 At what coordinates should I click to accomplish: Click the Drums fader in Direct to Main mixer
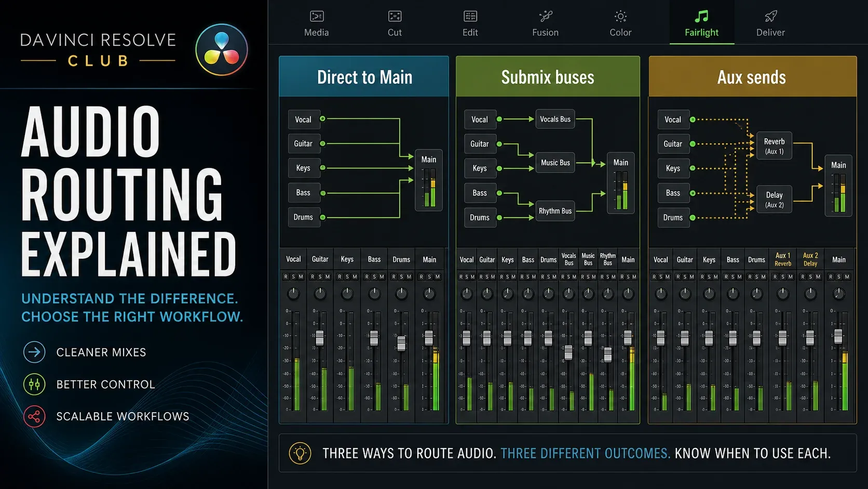pyautogui.click(x=401, y=343)
